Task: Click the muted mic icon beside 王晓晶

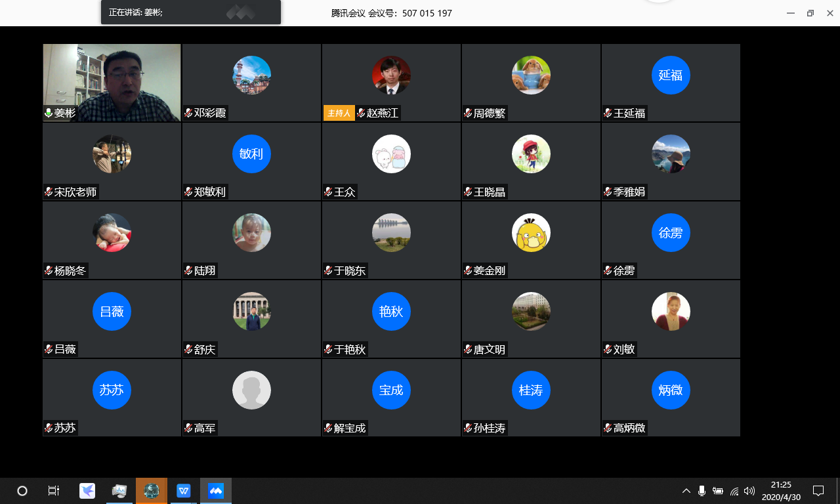Action: (x=468, y=192)
